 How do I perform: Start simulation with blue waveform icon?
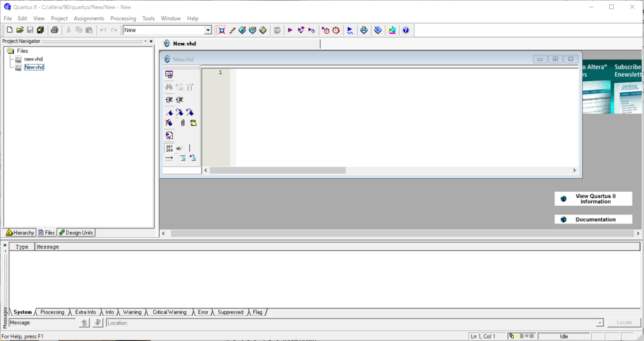pyautogui.click(x=350, y=30)
